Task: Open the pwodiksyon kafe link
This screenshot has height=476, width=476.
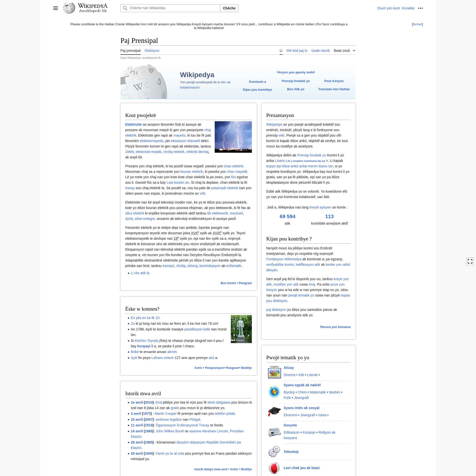Action: click(x=197, y=329)
